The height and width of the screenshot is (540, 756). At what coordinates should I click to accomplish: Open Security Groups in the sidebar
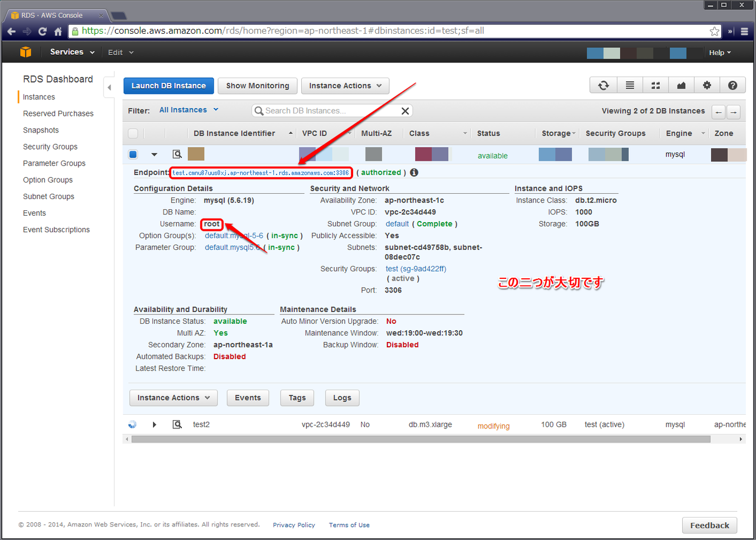pyautogui.click(x=50, y=147)
